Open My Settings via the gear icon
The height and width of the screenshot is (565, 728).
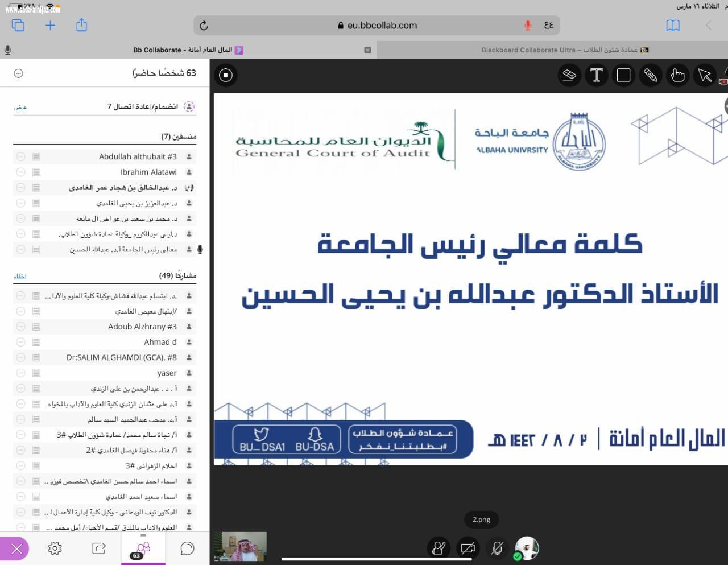55,548
